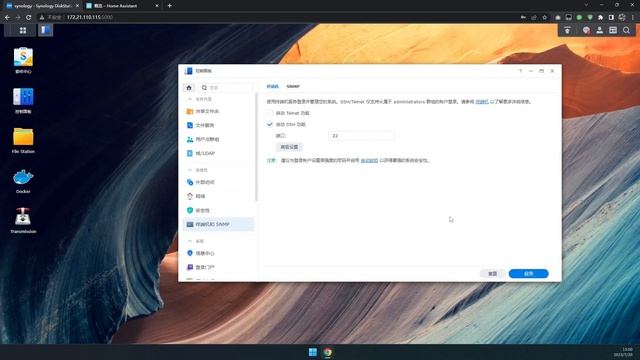The width and height of the screenshot is (640, 360).
Task: Click the Apply button
Action: 528,274
